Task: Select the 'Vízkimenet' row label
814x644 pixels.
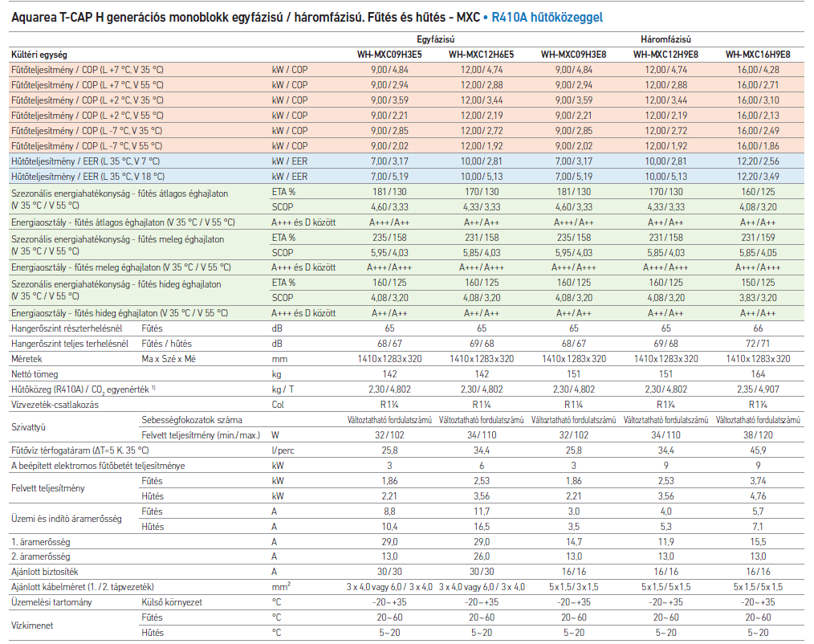Action: click(32, 626)
